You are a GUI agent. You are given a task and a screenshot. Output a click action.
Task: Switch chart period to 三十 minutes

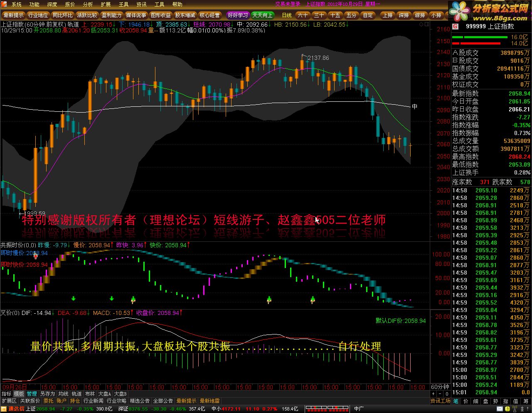click(319, 15)
